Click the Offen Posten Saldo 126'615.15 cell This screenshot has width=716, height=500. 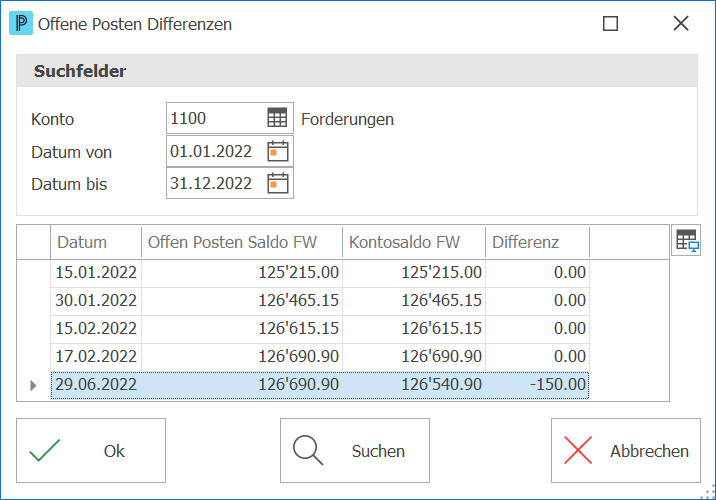click(x=242, y=328)
